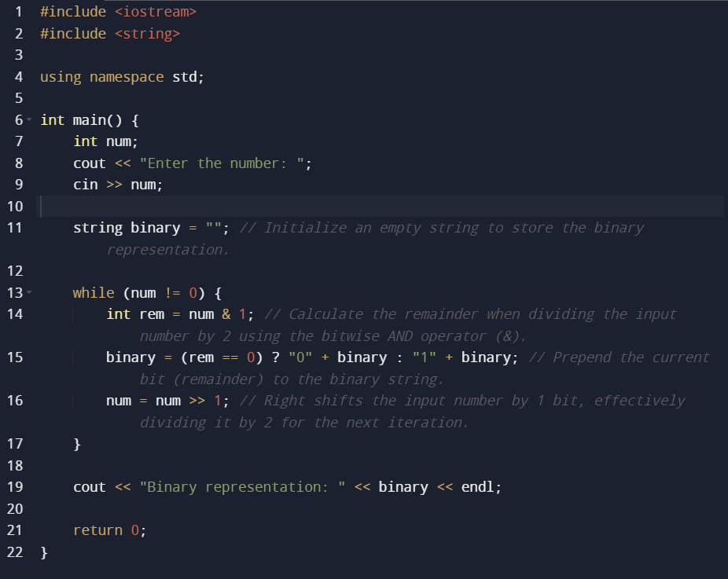Collapse the main() function fold arrow
The image size is (728, 579).
pyautogui.click(x=29, y=120)
